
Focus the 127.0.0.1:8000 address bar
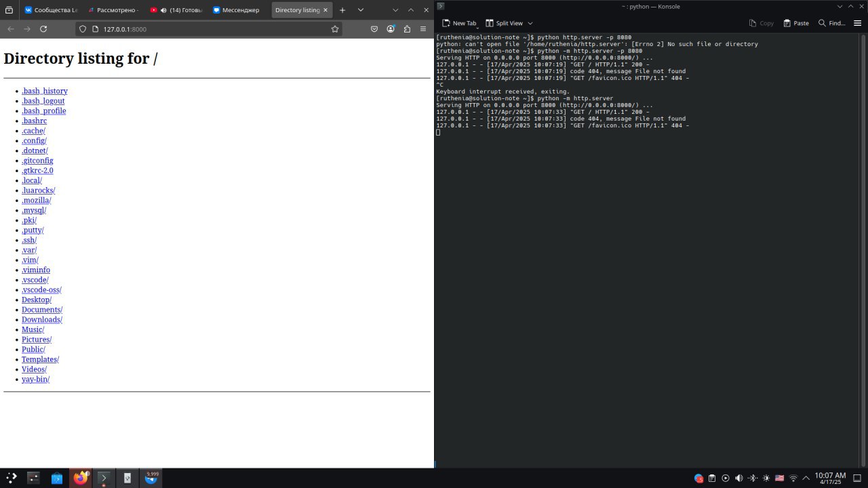pos(210,29)
